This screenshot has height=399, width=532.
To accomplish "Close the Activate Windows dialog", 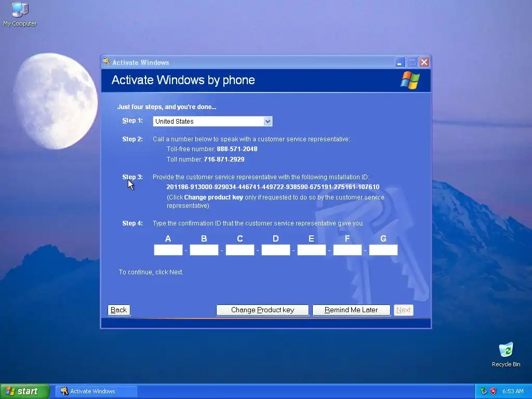I will coord(424,62).
